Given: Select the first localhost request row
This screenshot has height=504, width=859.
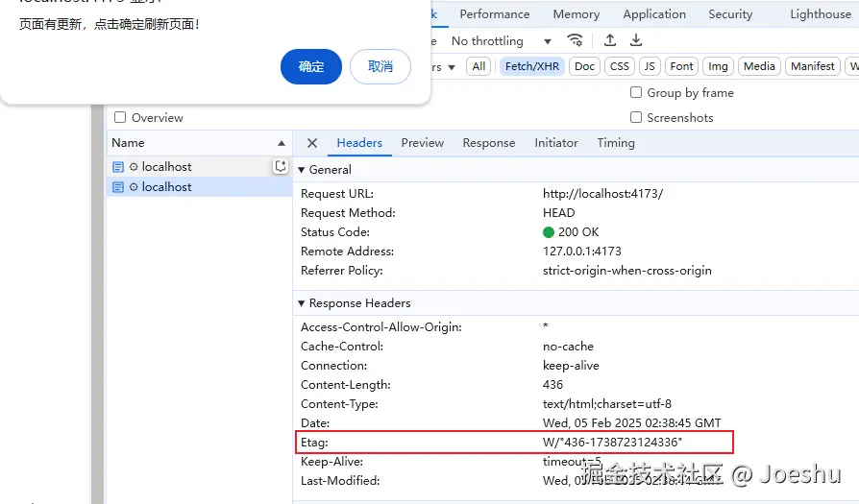Looking at the screenshot, I should (x=200, y=166).
